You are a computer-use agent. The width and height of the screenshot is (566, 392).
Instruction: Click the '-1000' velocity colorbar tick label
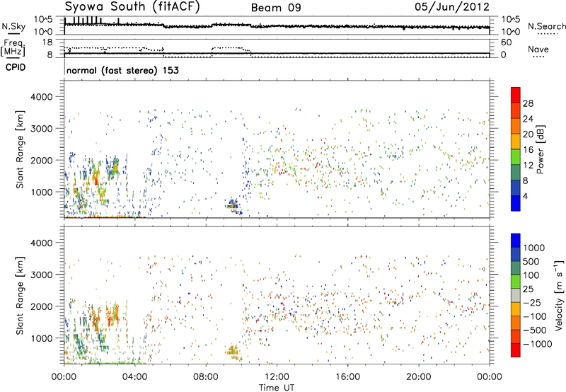tap(537, 344)
